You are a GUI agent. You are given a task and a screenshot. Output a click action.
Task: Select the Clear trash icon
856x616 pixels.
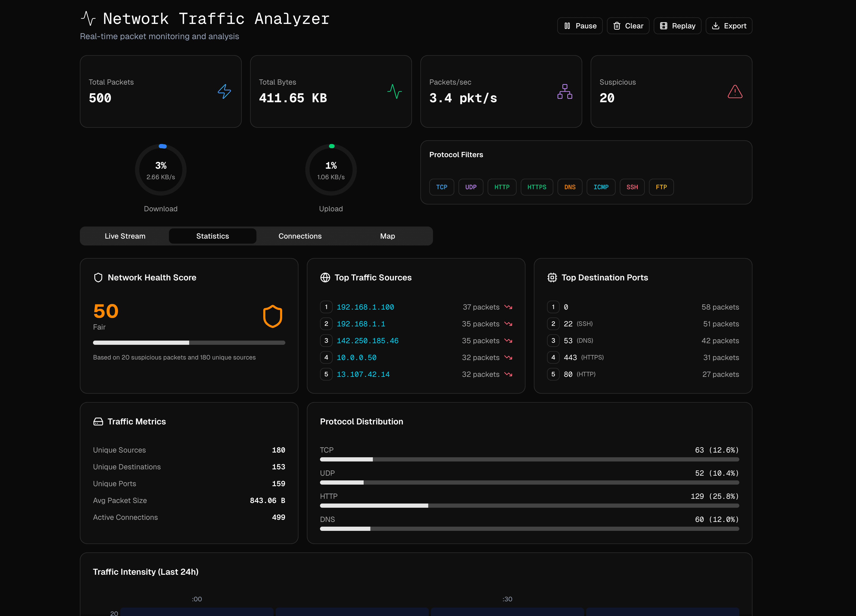pyautogui.click(x=617, y=26)
